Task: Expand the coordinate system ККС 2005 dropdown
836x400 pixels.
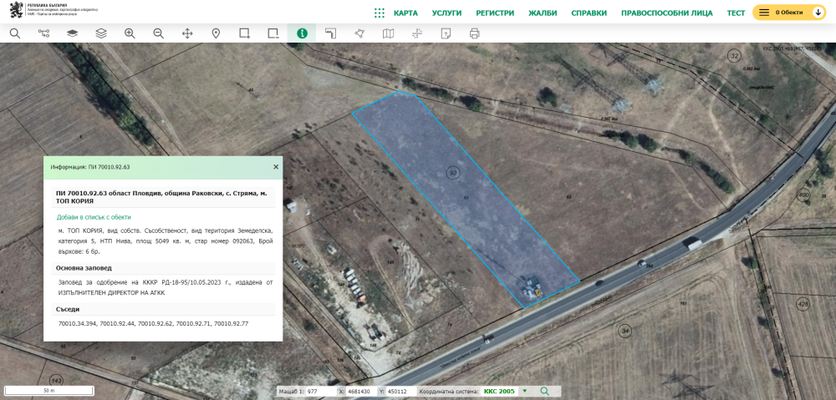Action: point(523,391)
